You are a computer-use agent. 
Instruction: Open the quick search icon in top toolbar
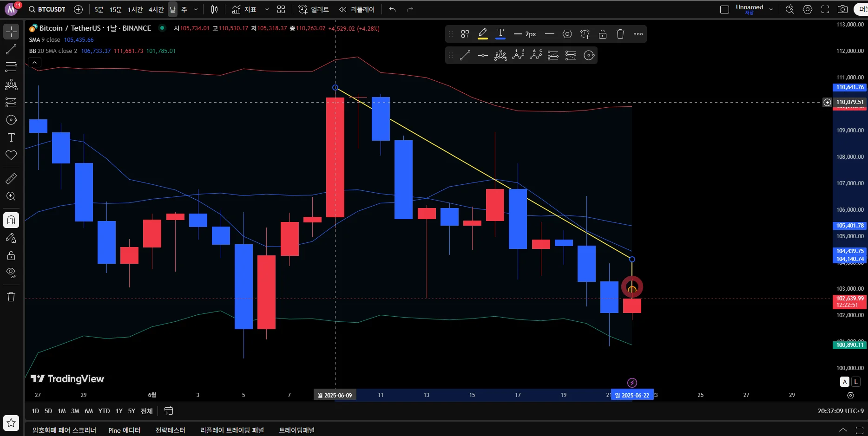(x=789, y=9)
